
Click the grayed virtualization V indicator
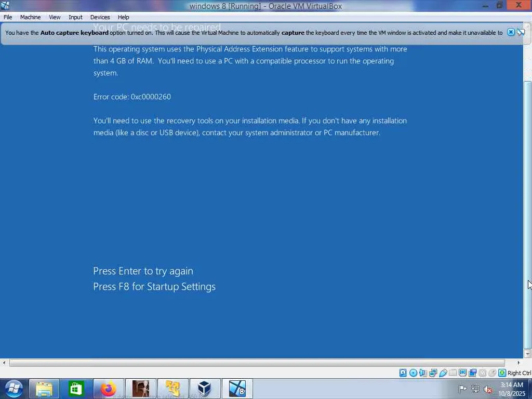[482, 373]
